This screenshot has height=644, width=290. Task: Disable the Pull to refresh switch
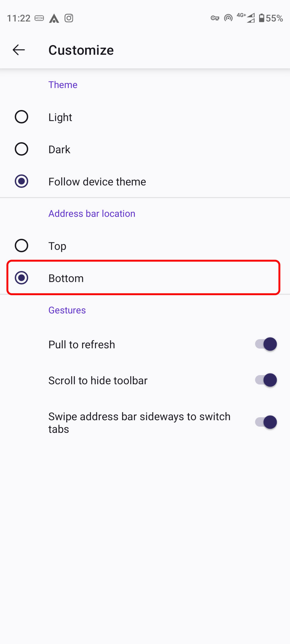point(266,344)
